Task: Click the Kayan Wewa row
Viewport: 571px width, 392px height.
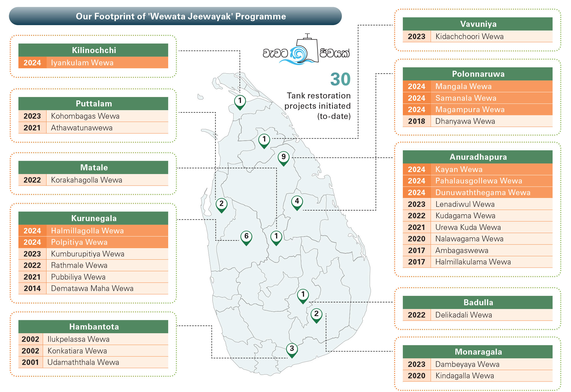Action: tap(478, 169)
